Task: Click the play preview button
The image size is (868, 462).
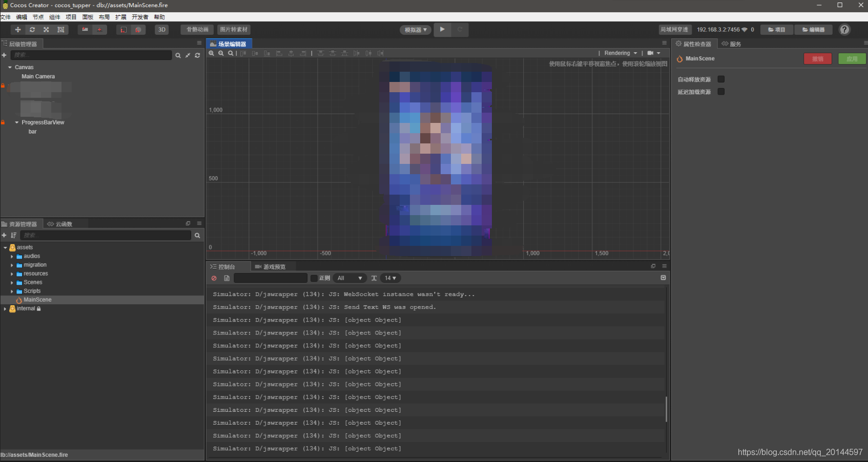Action: (x=442, y=29)
